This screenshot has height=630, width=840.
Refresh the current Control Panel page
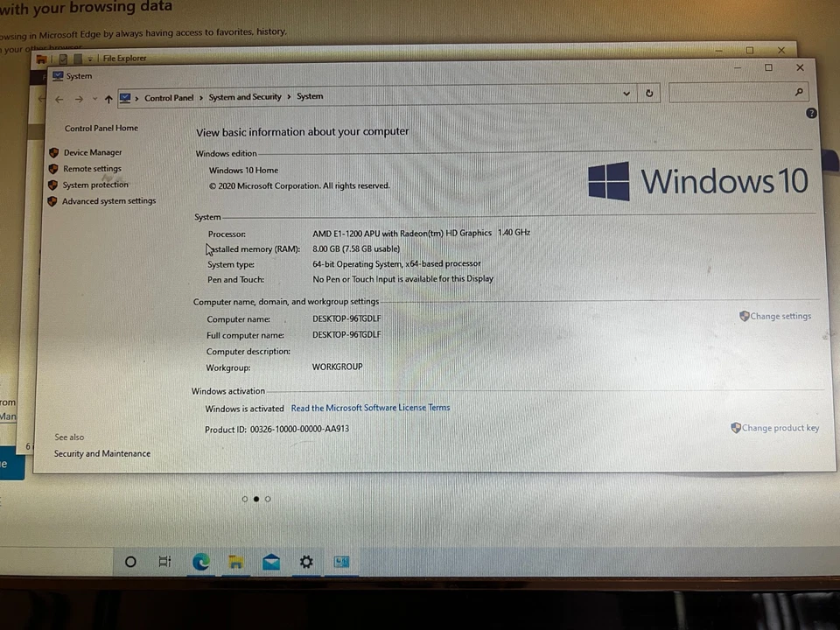648,94
